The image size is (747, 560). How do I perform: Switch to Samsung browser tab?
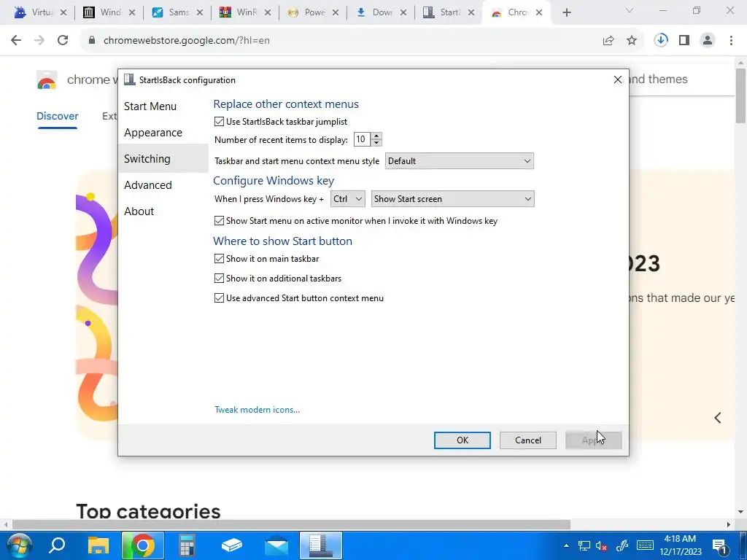(x=177, y=13)
